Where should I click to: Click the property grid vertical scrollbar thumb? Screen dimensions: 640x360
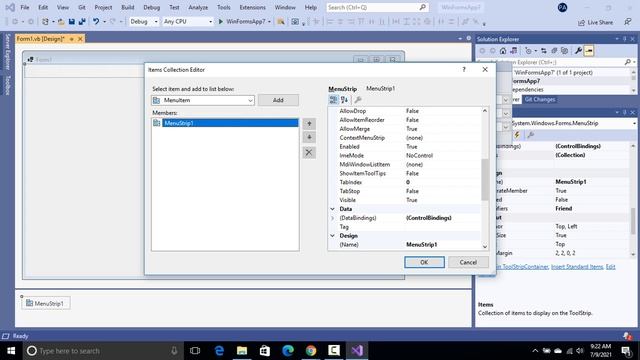click(x=484, y=179)
